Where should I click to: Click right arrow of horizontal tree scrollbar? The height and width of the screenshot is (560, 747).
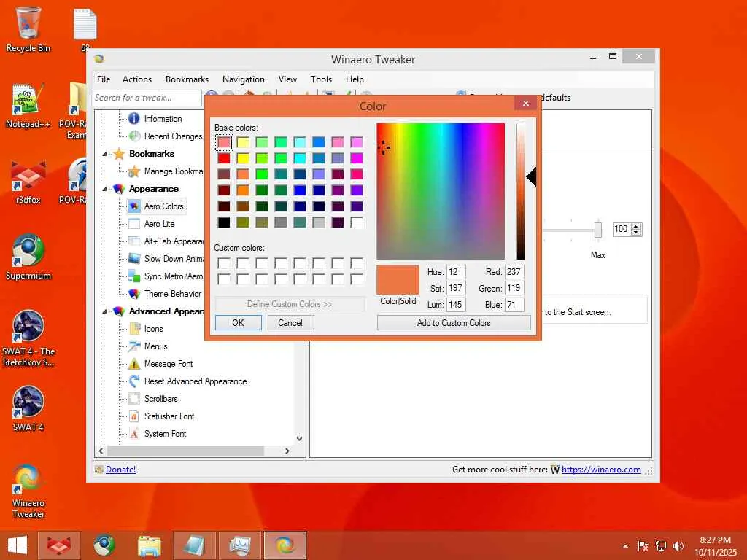[x=287, y=451]
